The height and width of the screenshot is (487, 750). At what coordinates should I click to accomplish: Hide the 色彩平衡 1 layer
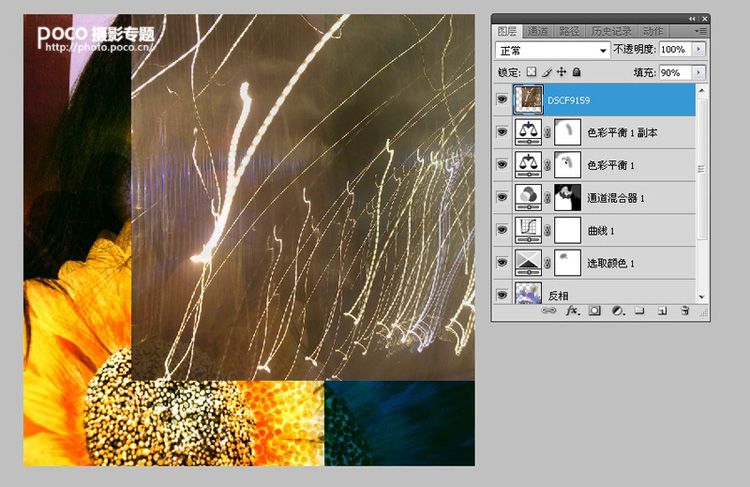tap(502, 164)
